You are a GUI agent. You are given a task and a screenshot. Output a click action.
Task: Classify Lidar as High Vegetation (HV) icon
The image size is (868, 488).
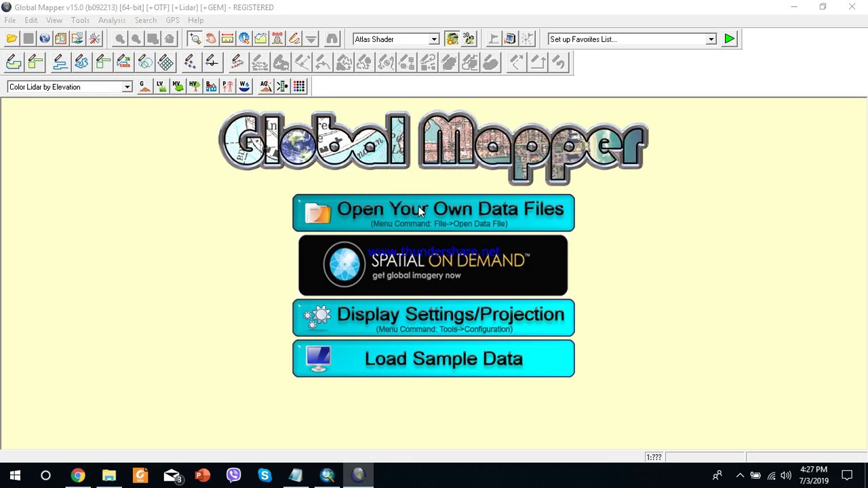pos(194,86)
